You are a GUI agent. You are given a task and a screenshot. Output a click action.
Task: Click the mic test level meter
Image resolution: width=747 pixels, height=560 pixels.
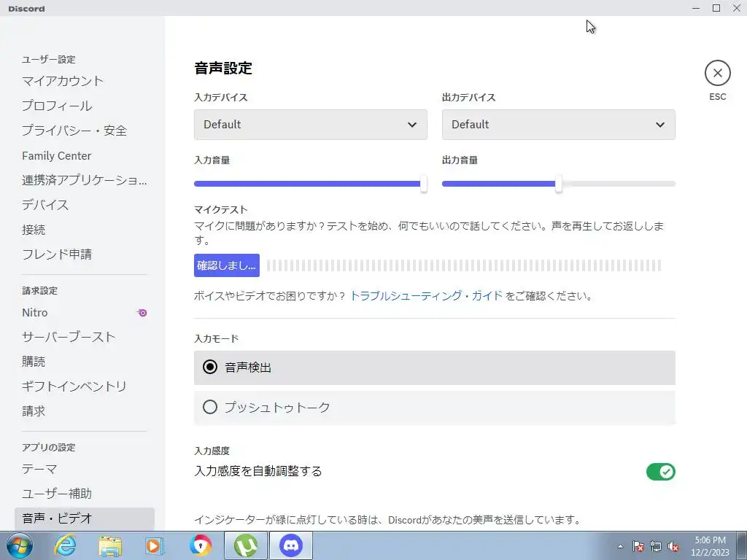[464, 265]
